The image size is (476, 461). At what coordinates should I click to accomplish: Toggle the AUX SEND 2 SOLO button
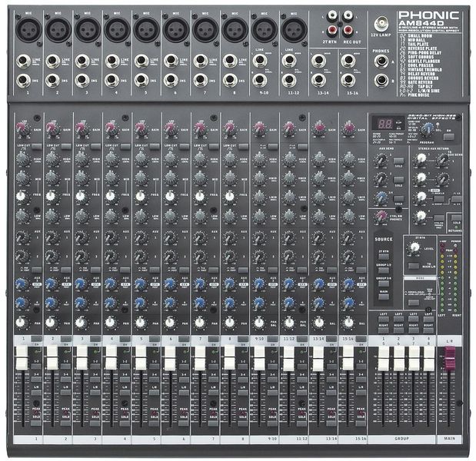pos(398,179)
